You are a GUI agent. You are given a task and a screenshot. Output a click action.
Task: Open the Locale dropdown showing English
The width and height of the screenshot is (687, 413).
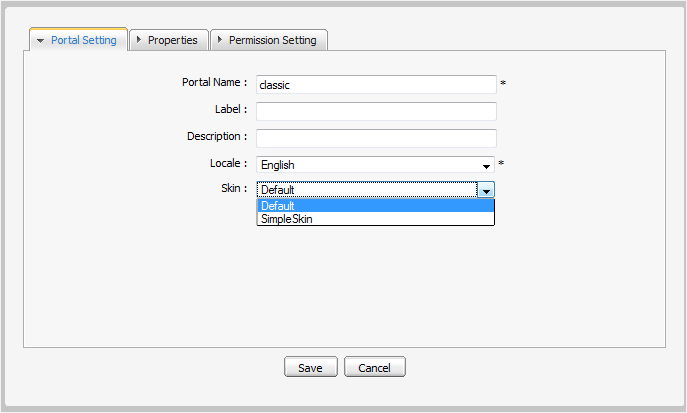click(367, 165)
